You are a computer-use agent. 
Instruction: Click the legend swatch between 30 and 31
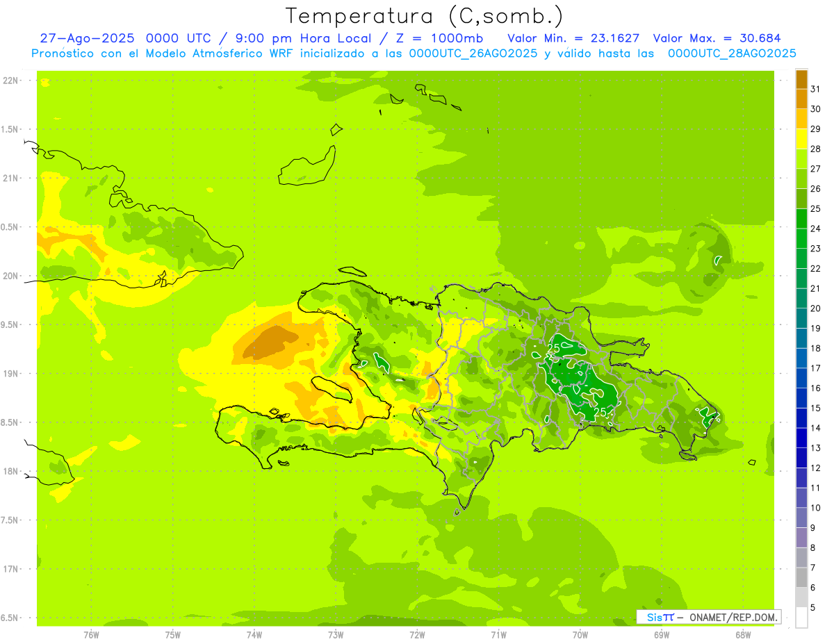tap(801, 99)
